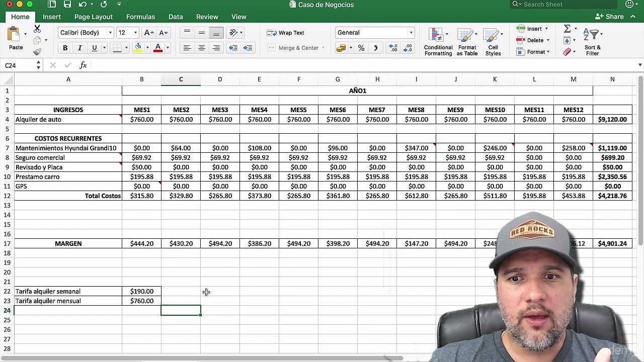Open the Cell Styles gallery
The image size is (644, 362).
[x=493, y=42]
